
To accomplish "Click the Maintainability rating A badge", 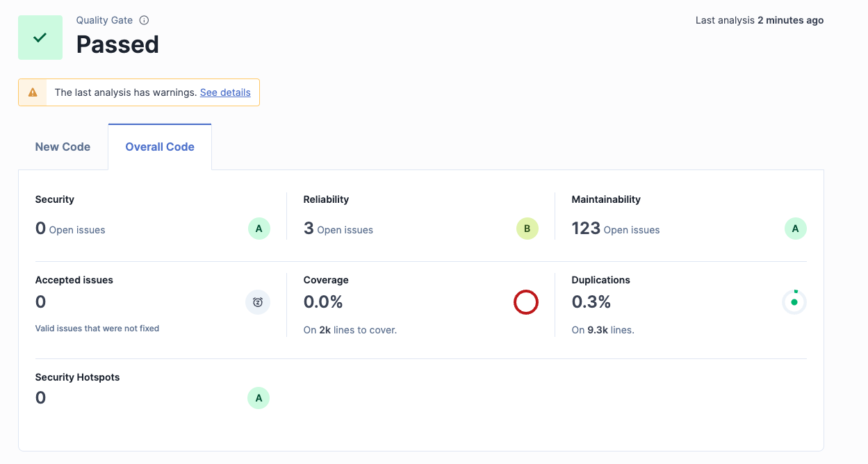I will (796, 229).
